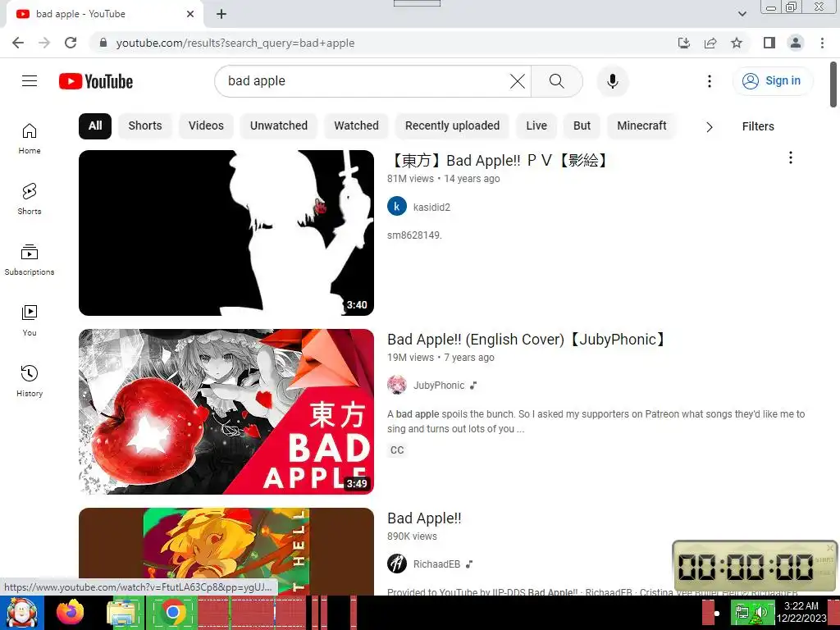Go forward with the browser arrow

coord(44,43)
